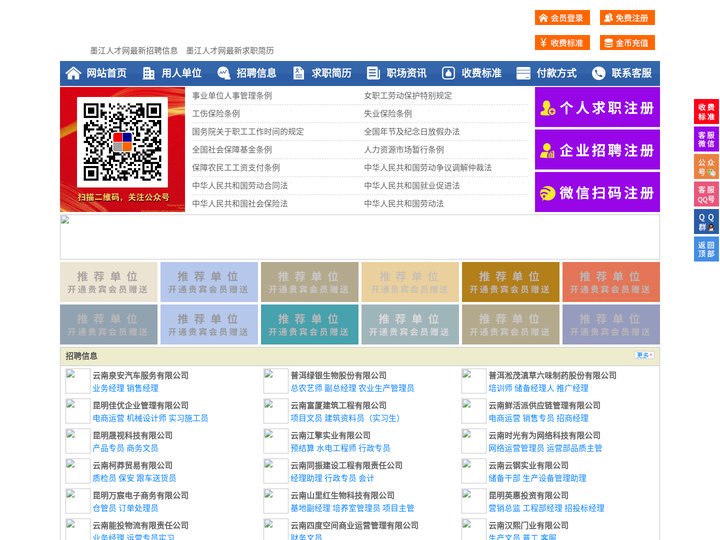Click job link 预结算

(302, 448)
